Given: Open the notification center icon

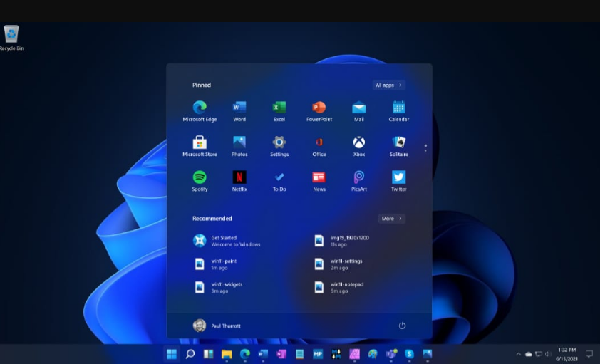Looking at the screenshot, I should (x=589, y=354).
